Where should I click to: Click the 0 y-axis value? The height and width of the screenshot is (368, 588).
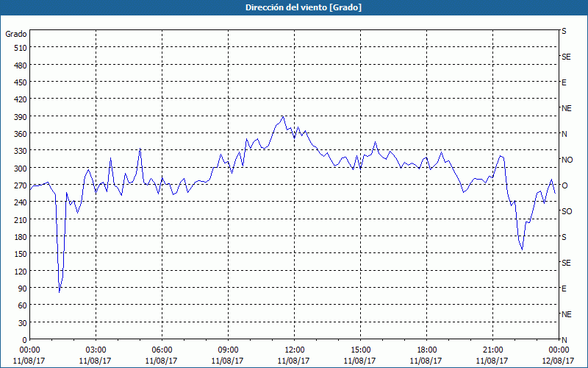pyautogui.click(x=25, y=340)
